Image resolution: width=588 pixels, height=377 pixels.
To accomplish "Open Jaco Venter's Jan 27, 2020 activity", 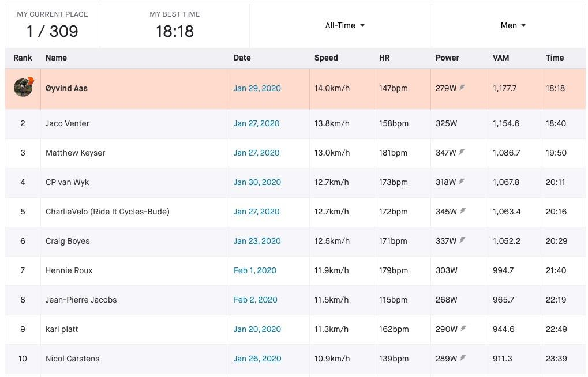I will (x=256, y=123).
